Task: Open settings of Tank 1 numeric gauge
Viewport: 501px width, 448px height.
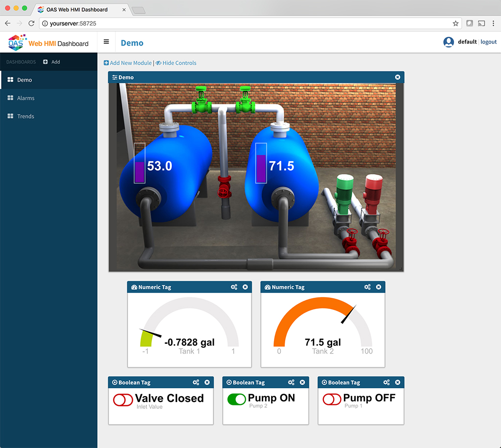Action: click(234, 287)
